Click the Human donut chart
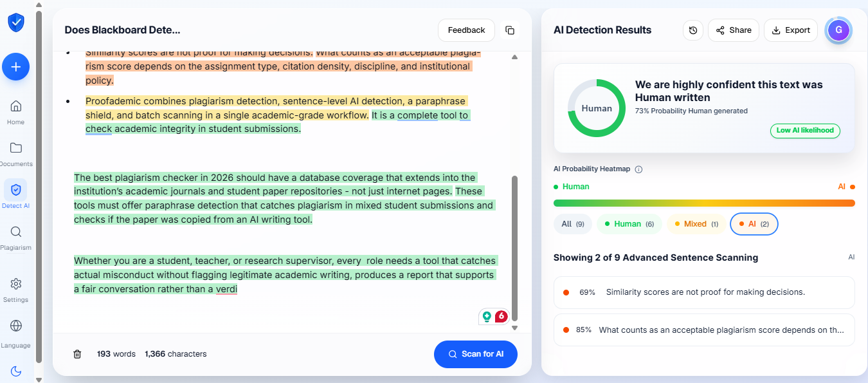 pyautogui.click(x=597, y=108)
